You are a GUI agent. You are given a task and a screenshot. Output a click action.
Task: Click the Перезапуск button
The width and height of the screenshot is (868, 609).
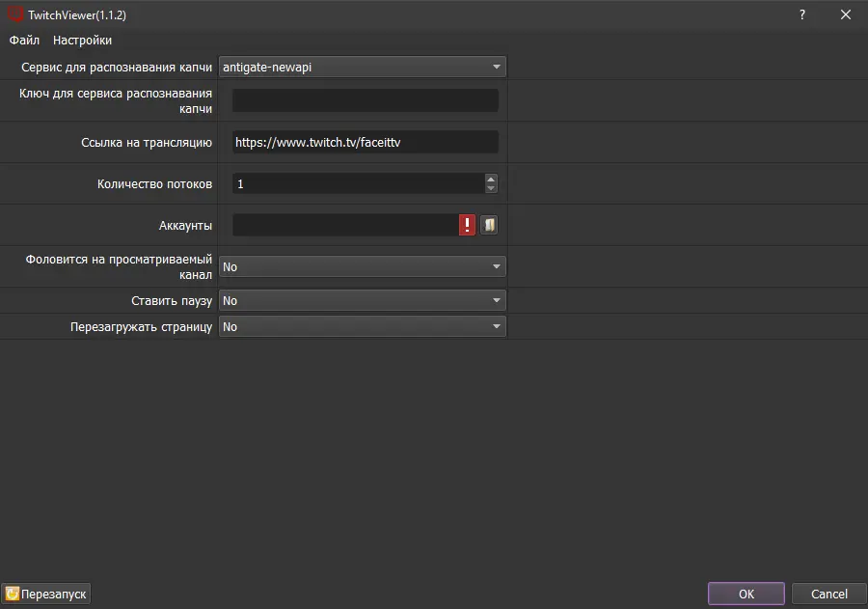click(x=46, y=594)
